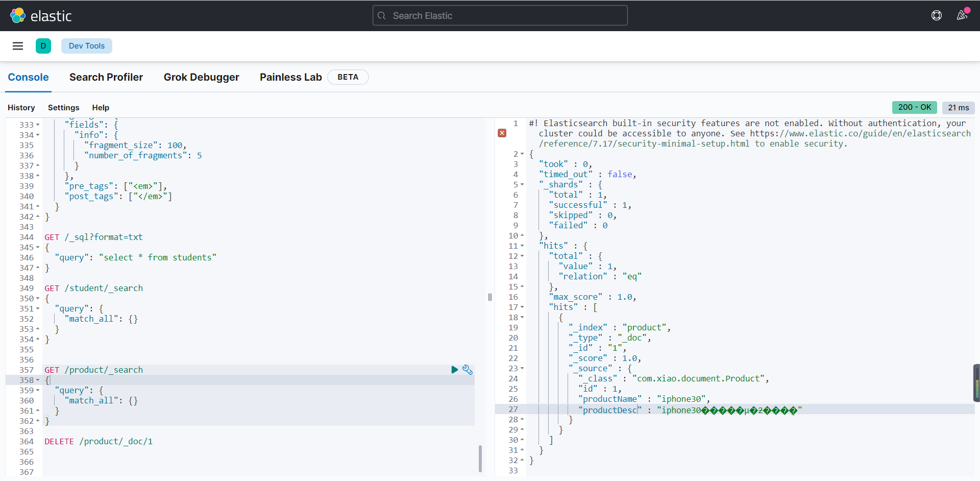Viewport: 980px width, 481px height.
Task: Click the "productDesc" response line
Action: click(x=690, y=410)
